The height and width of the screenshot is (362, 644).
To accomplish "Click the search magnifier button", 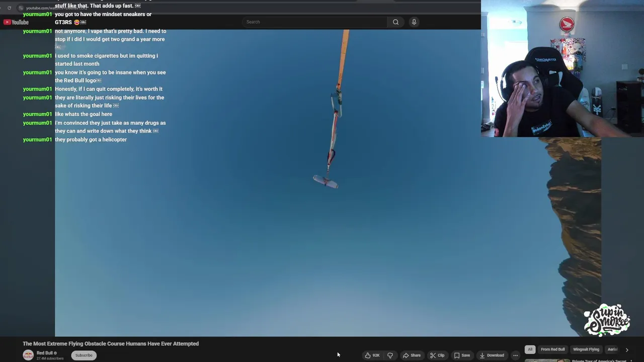I will [x=395, y=22].
